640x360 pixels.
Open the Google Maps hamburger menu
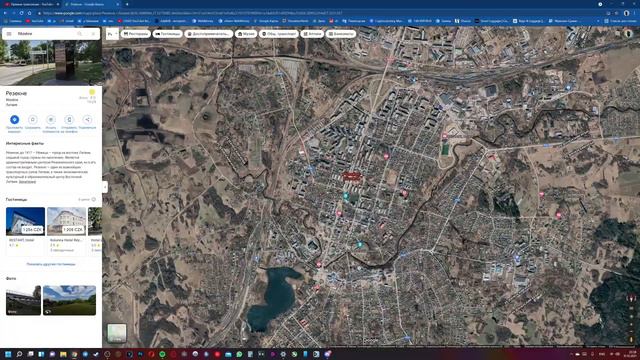pyautogui.click(x=9, y=34)
